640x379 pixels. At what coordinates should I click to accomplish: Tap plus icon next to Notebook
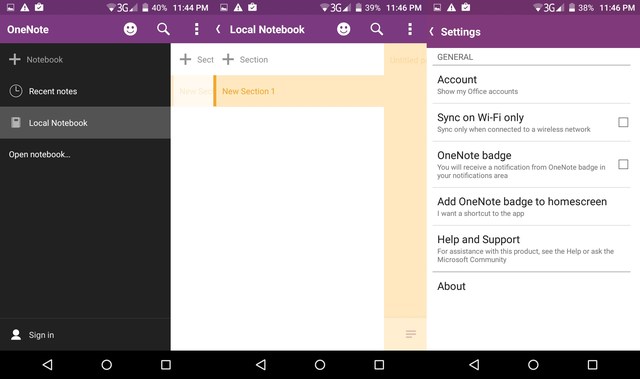point(15,59)
